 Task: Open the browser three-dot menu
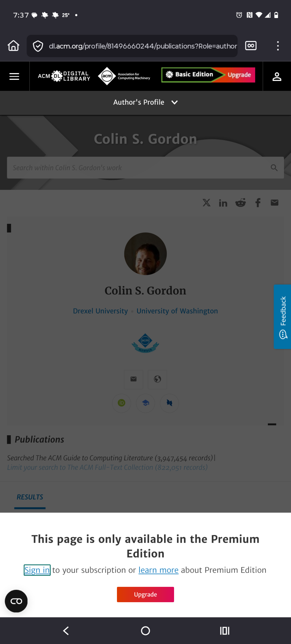coord(278,46)
